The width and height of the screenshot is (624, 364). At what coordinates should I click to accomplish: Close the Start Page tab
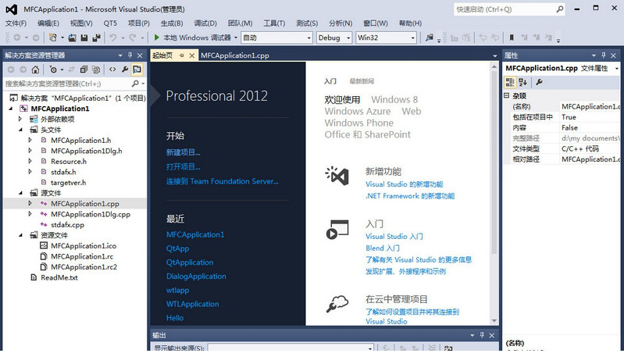tap(192, 55)
